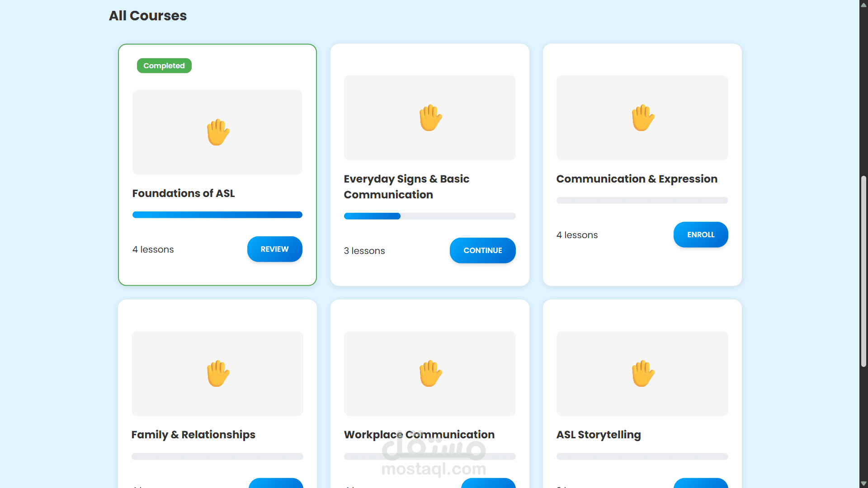The width and height of the screenshot is (868, 488).
Task: Click hand icon in Communication & Expression card
Action: click(642, 117)
